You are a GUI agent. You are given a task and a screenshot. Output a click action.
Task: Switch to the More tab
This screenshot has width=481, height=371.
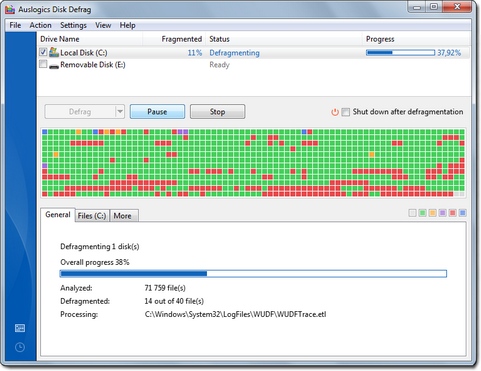pyautogui.click(x=123, y=216)
